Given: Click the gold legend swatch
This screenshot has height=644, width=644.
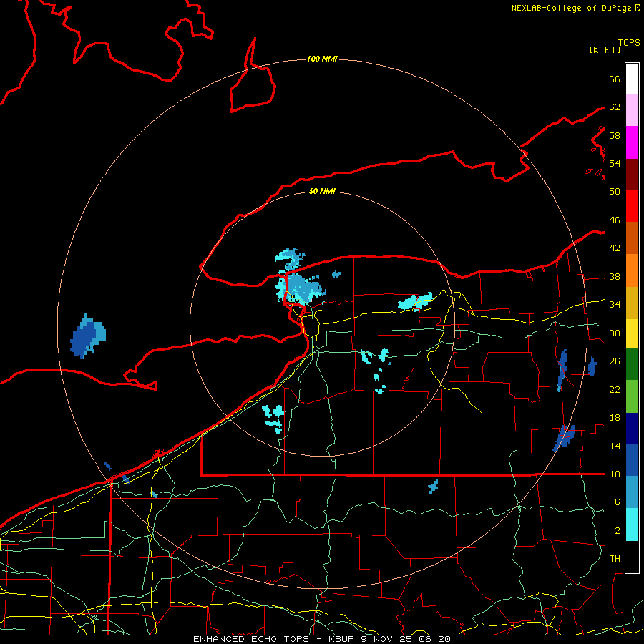Looking at the screenshot, I should click(632, 303).
